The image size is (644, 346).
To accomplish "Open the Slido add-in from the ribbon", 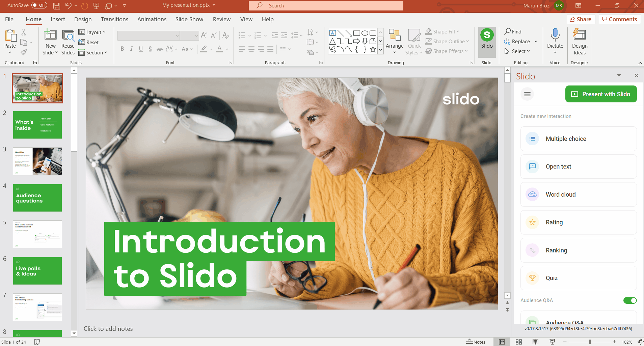I will [x=487, y=42].
